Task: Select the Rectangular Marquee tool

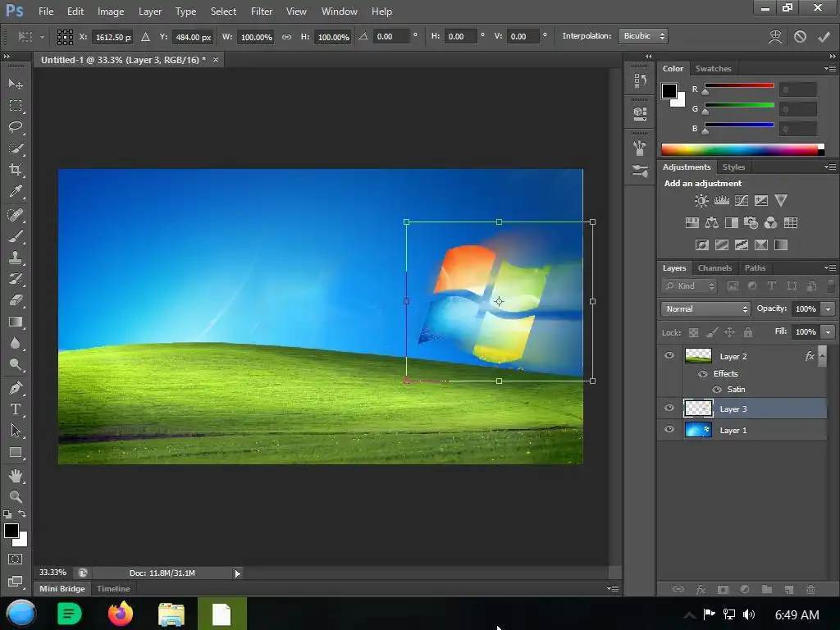Action: (16, 106)
